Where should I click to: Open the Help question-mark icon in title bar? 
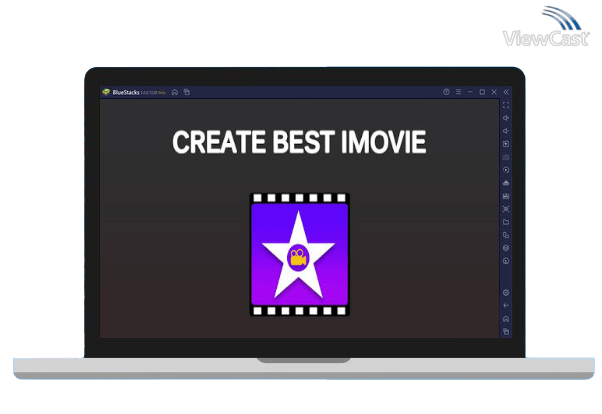446,92
